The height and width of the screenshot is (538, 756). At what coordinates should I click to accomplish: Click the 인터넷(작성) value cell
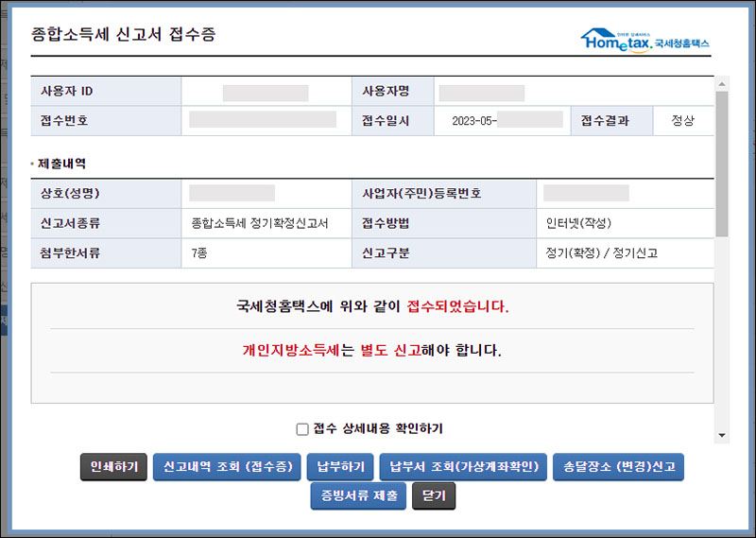(626, 223)
